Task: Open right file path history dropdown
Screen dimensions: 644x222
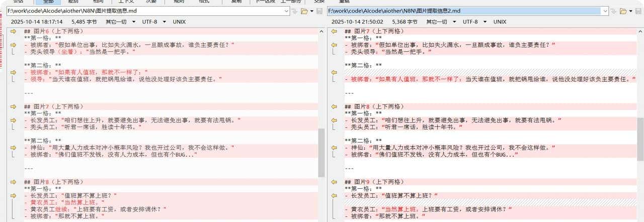Action: [606, 11]
